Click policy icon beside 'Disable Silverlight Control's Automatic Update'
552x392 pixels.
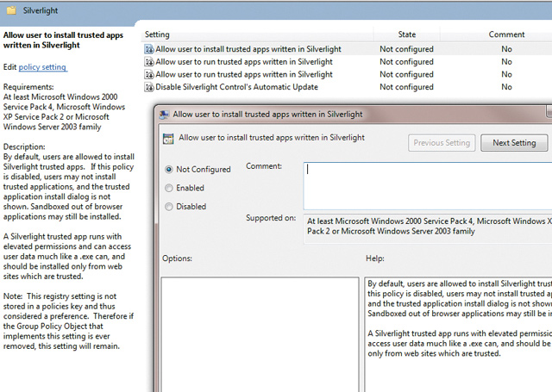point(149,87)
